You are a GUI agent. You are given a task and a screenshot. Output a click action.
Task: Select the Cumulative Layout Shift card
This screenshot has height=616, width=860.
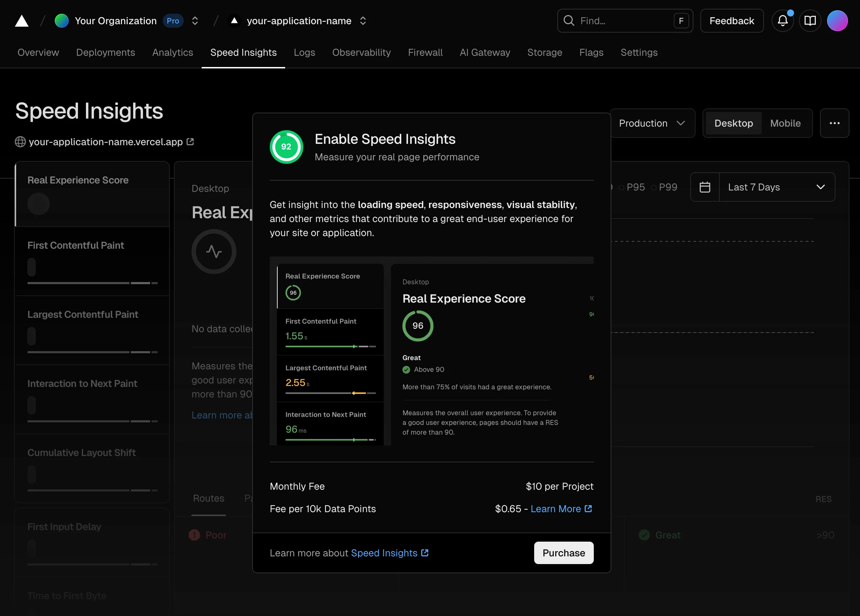92,468
